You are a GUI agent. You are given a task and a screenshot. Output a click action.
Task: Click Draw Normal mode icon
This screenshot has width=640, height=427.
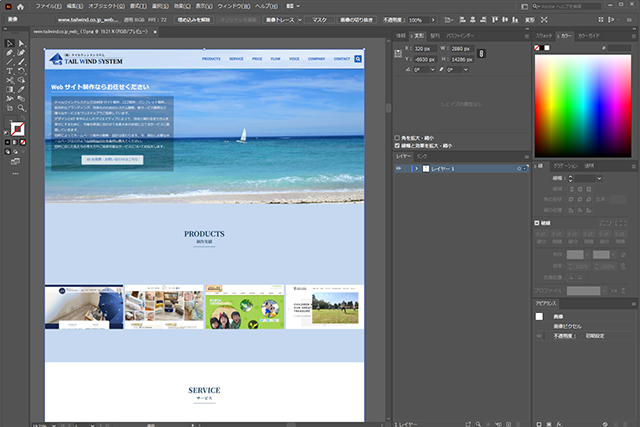pyautogui.click(x=7, y=152)
